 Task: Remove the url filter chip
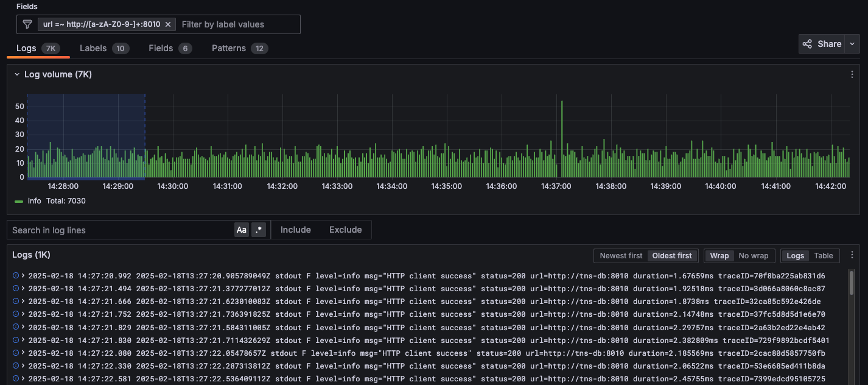168,24
